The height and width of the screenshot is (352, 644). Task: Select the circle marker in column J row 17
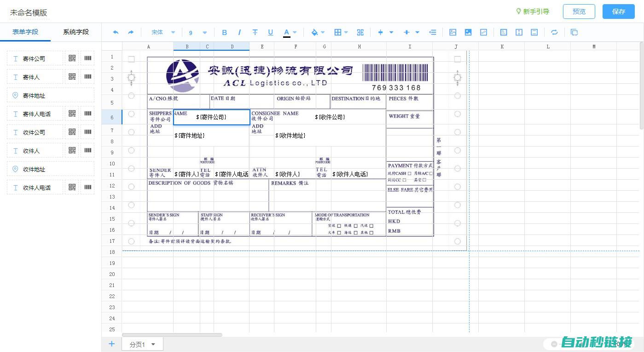pos(457,241)
